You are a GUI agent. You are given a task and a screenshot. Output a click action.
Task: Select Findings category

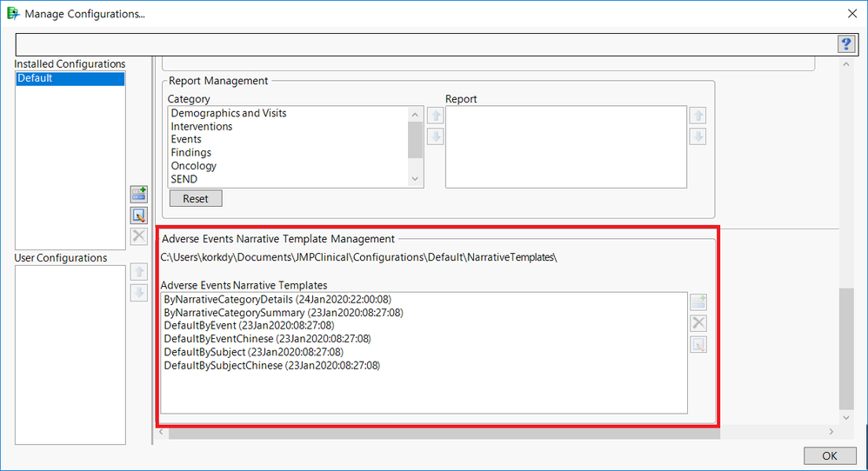[191, 153]
